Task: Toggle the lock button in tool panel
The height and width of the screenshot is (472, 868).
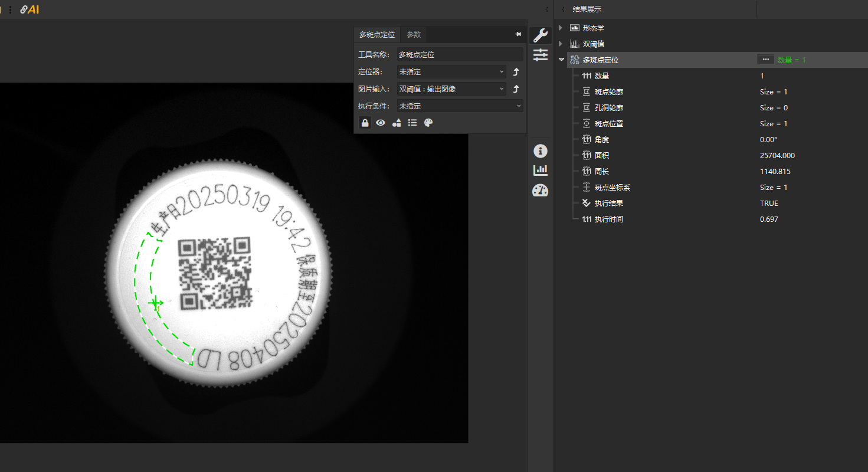Action: coord(365,123)
